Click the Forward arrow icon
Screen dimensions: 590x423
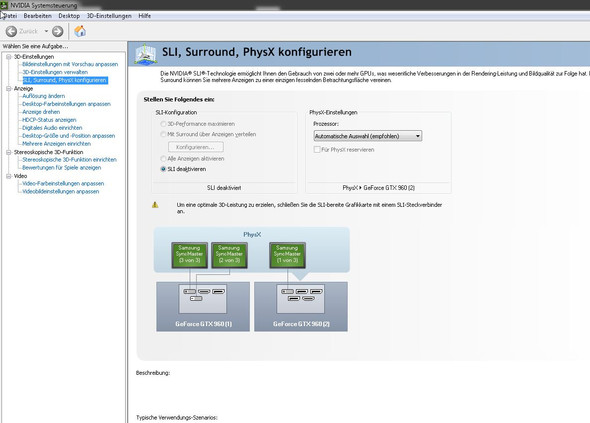tap(58, 31)
